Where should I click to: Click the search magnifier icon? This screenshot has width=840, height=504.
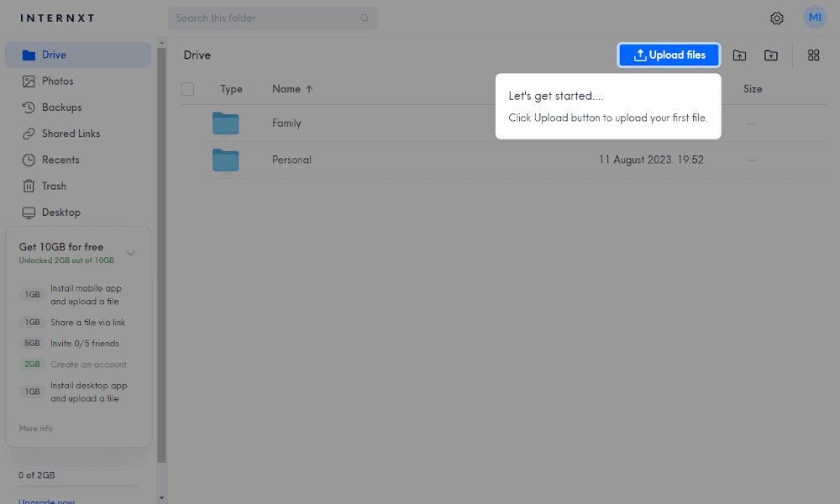coord(365,18)
